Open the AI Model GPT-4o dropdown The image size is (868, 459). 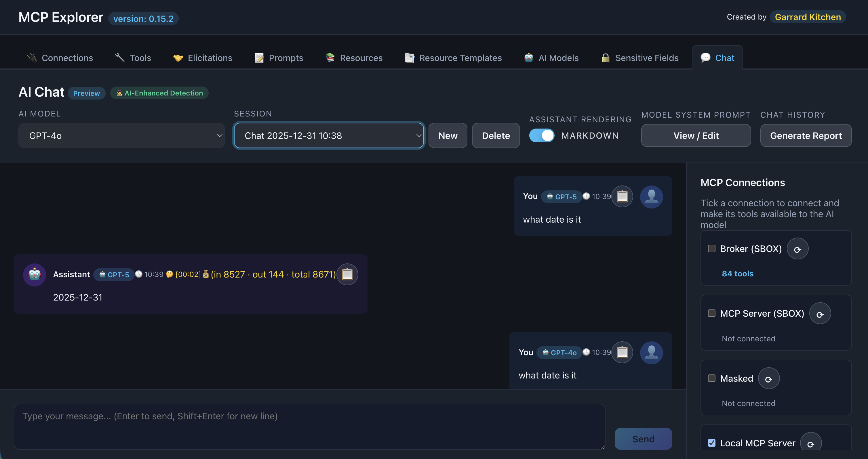[121, 136]
